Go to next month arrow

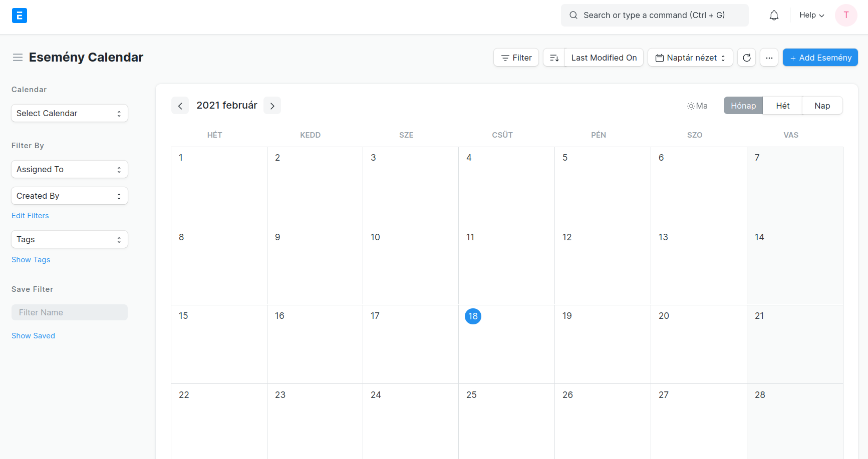tap(272, 106)
